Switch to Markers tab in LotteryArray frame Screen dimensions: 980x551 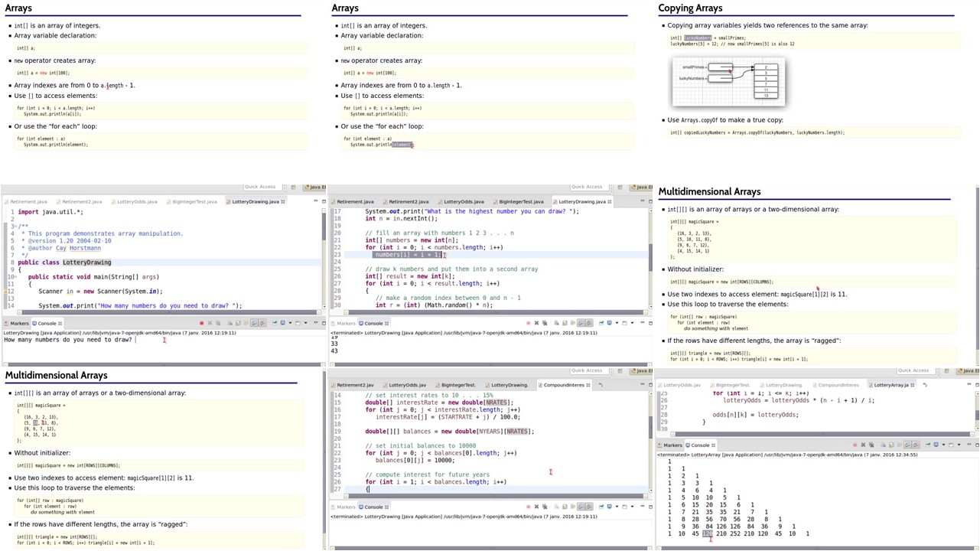click(669, 445)
